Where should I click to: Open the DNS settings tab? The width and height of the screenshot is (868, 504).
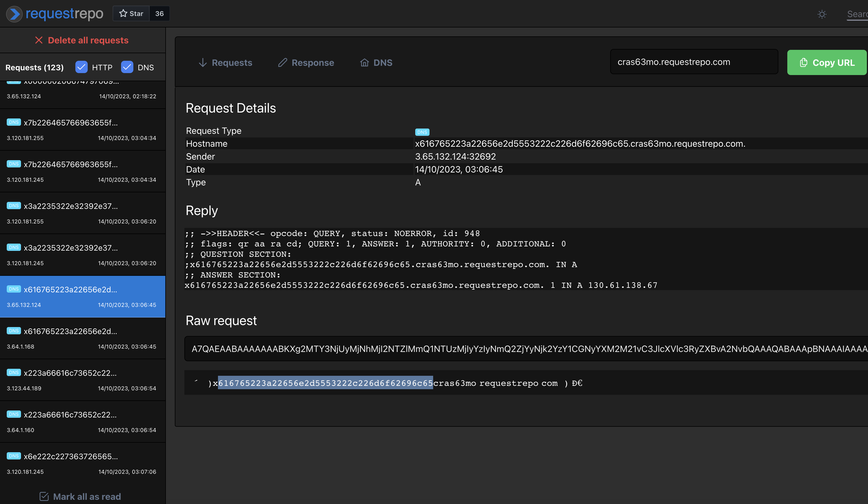click(382, 63)
